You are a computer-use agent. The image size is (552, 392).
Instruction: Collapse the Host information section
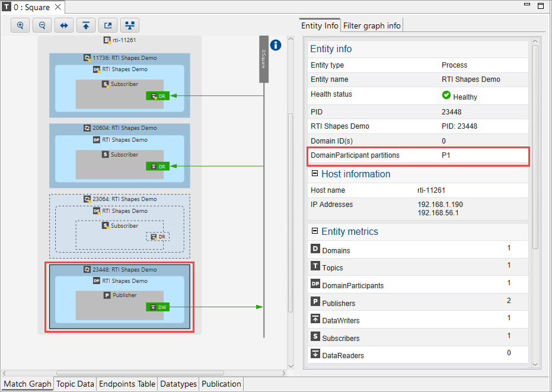315,174
